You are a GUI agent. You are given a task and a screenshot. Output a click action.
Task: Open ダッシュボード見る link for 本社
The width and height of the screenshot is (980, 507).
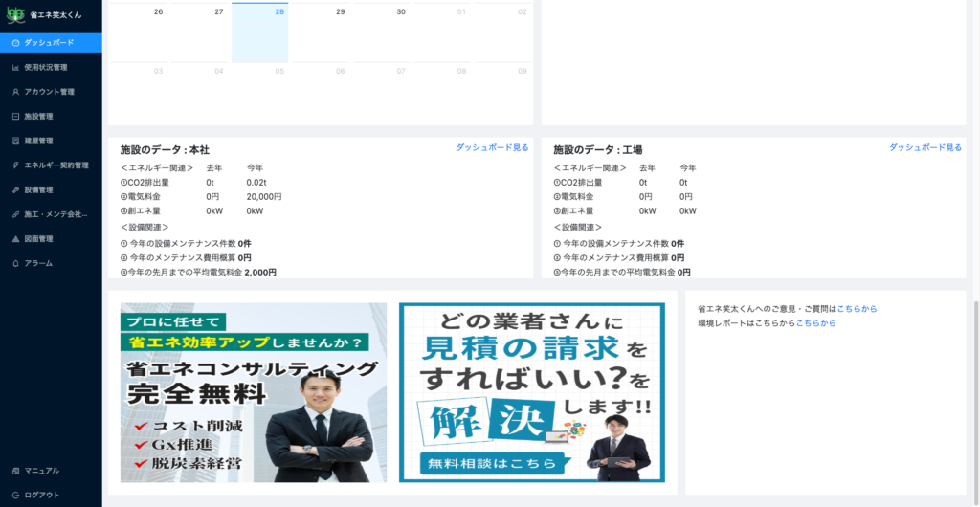[492, 148]
